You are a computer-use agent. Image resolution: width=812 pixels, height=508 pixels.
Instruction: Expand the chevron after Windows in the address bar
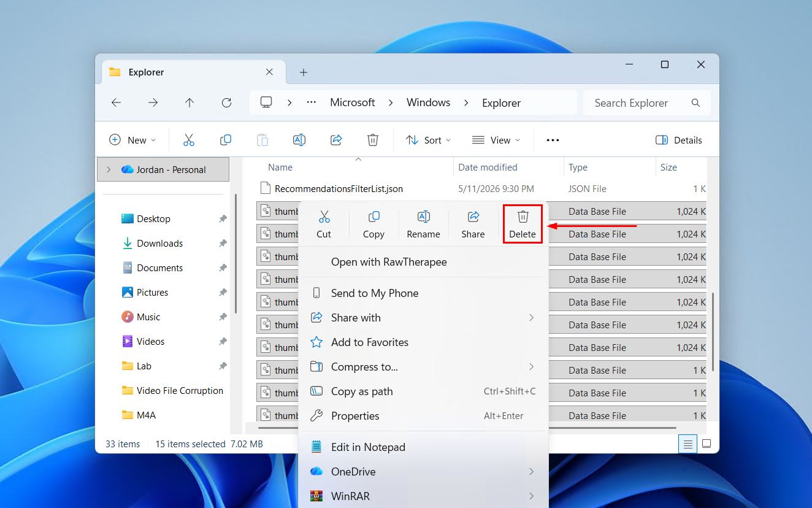tap(466, 102)
